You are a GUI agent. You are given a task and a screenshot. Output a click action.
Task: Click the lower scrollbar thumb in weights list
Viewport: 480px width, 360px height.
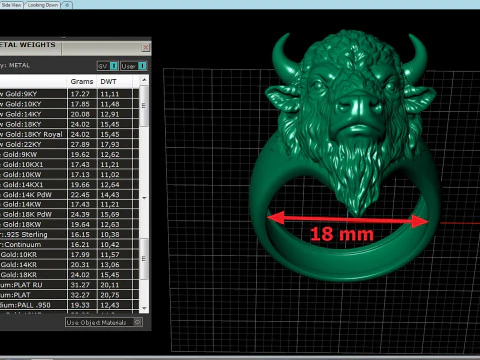pos(144,258)
